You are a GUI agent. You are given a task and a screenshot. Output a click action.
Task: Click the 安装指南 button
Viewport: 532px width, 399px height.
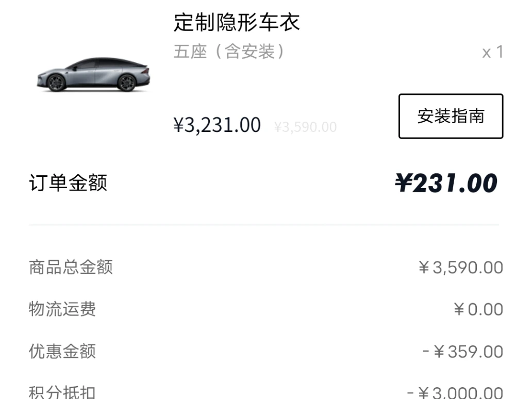(451, 116)
